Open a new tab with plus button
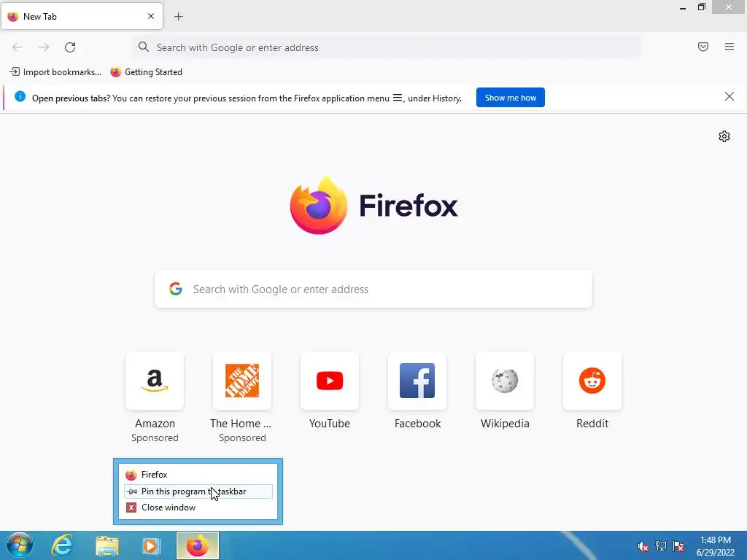This screenshot has width=747, height=560. pyautogui.click(x=179, y=17)
